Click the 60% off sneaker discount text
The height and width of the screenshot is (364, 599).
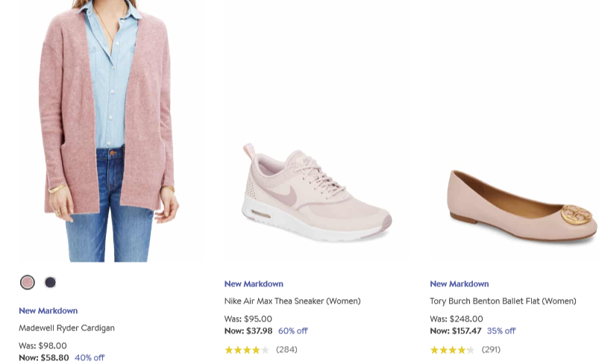[x=293, y=330]
